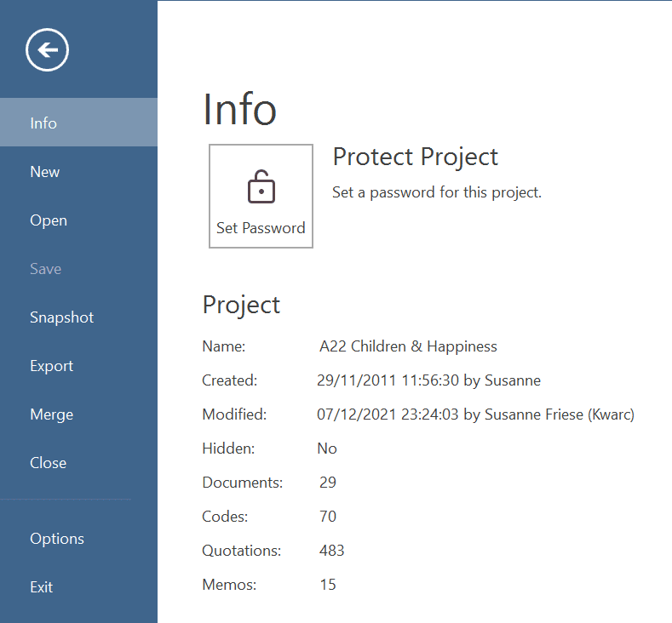672x623 pixels.
Task: Open the Options entry
Action: 78,538
